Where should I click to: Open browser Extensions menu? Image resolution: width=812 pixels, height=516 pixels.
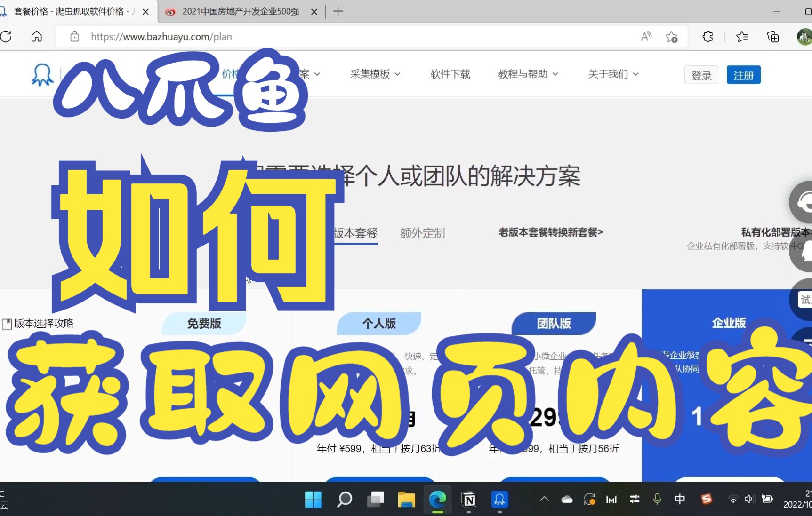(707, 37)
